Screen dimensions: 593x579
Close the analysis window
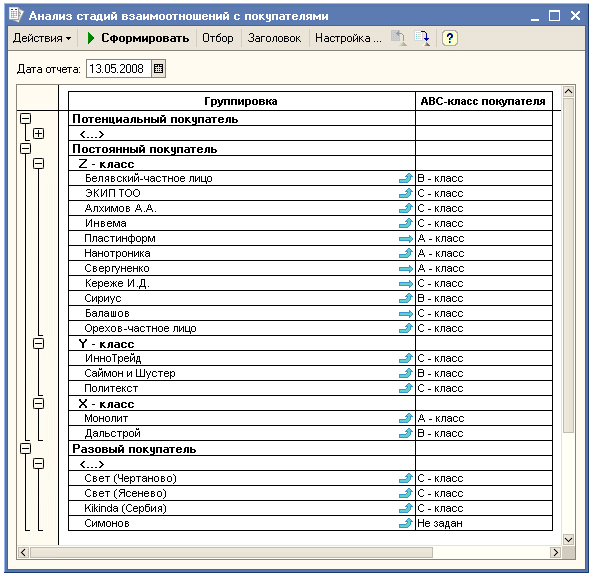pos(575,16)
